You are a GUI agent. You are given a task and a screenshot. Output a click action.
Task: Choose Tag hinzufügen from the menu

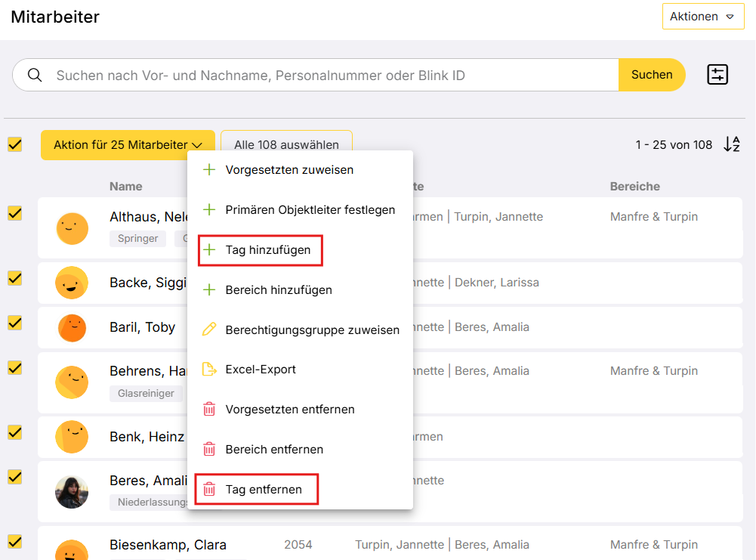tap(267, 250)
